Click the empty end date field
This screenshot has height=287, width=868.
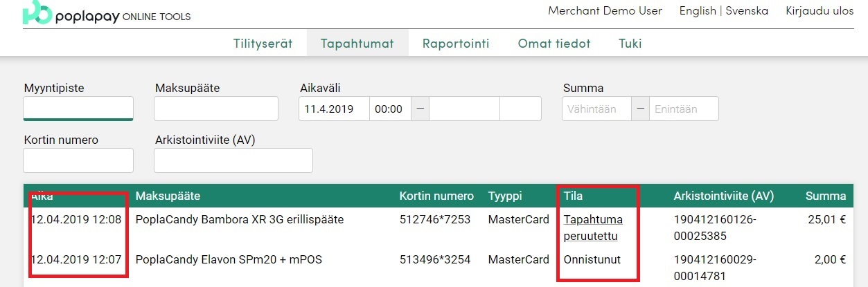[x=464, y=109]
